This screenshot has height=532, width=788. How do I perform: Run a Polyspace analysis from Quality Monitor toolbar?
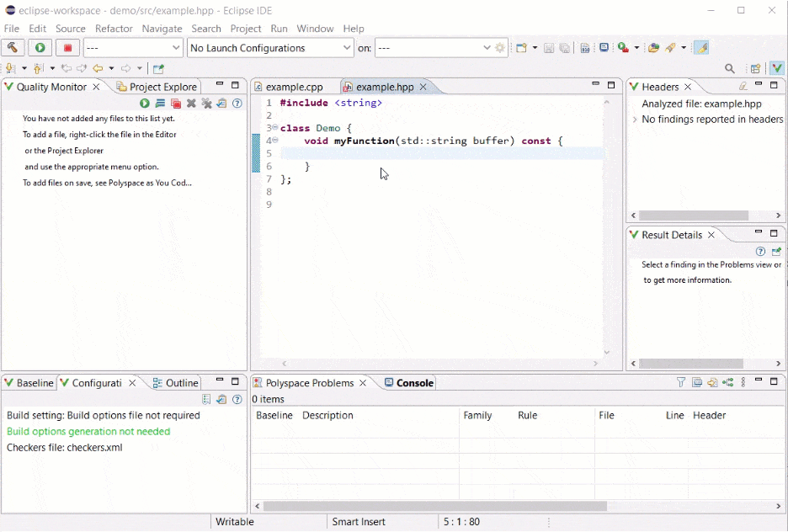click(145, 104)
